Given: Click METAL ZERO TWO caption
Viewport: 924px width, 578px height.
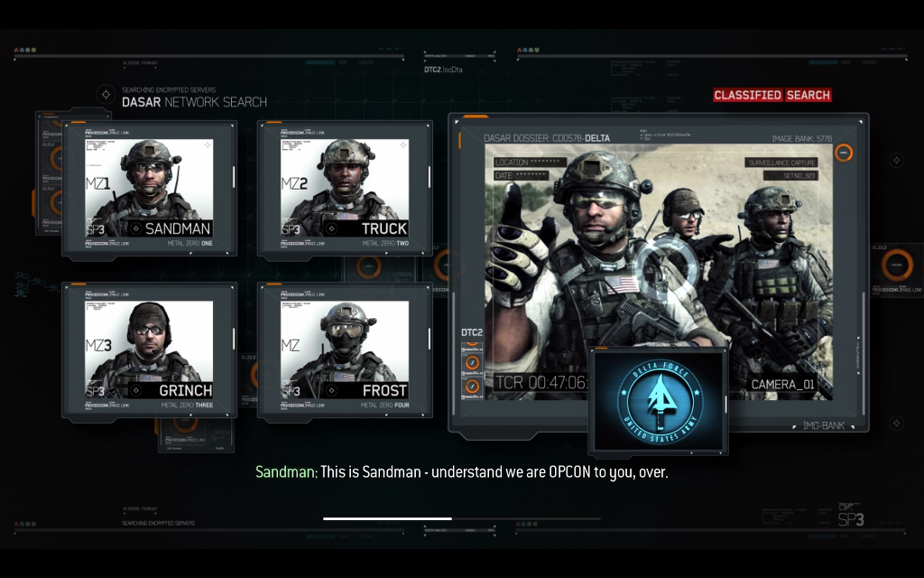Looking at the screenshot, I should pos(385,243).
